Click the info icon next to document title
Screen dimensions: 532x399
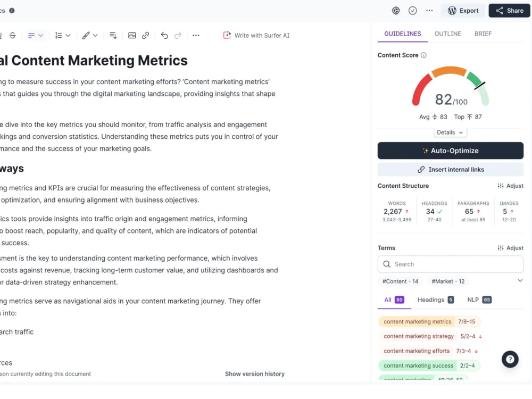[12, 11]
